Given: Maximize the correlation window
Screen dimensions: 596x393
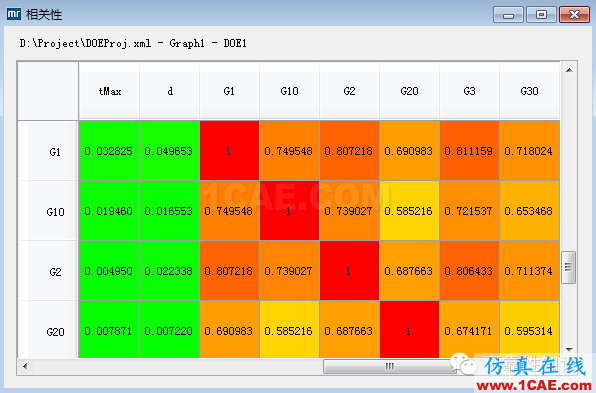Looking at the screenshot, I should [541, 15].
